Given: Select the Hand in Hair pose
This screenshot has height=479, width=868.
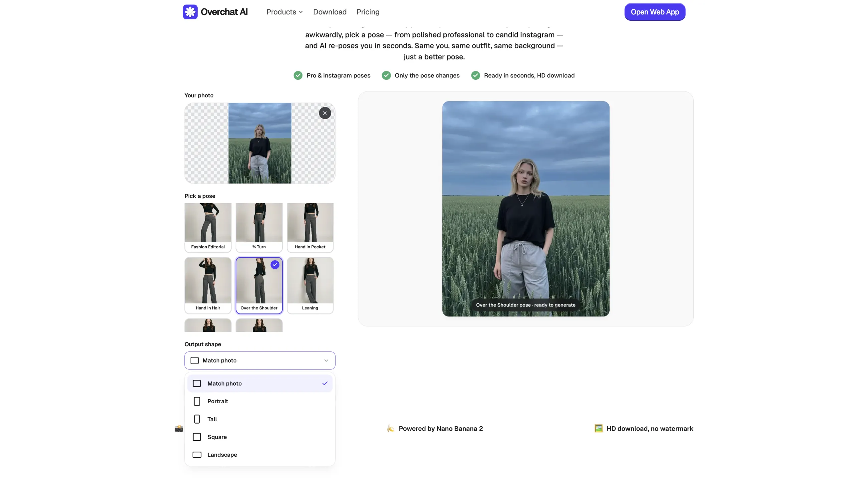Looking at the screenshot, I should pos(208,285).
